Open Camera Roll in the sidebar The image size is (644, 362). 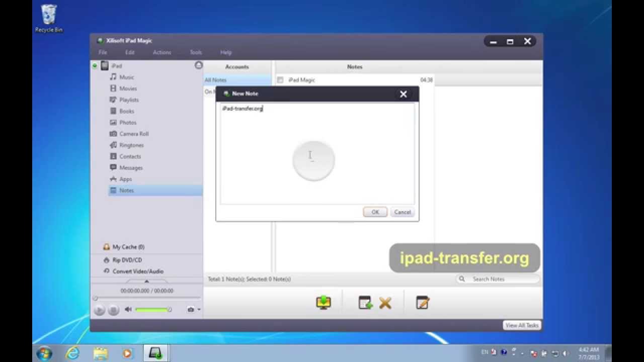coord(134,134)
